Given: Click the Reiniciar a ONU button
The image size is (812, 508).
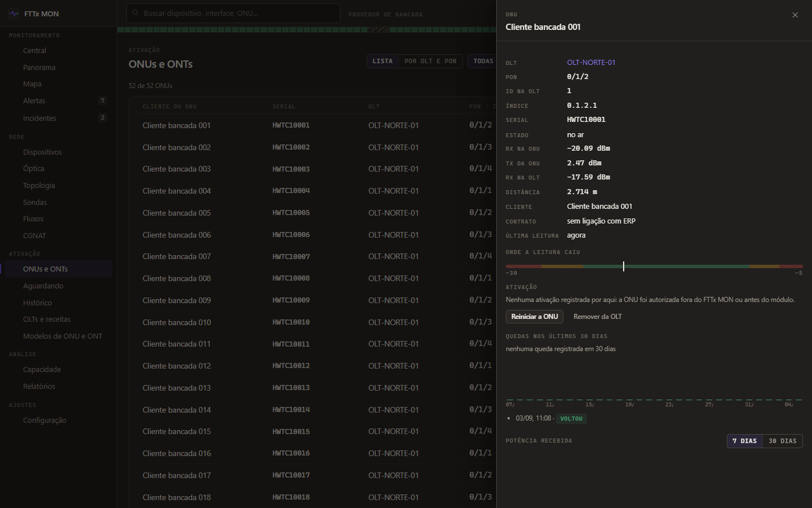Looking at the screenshot, I should click(535, 317).
